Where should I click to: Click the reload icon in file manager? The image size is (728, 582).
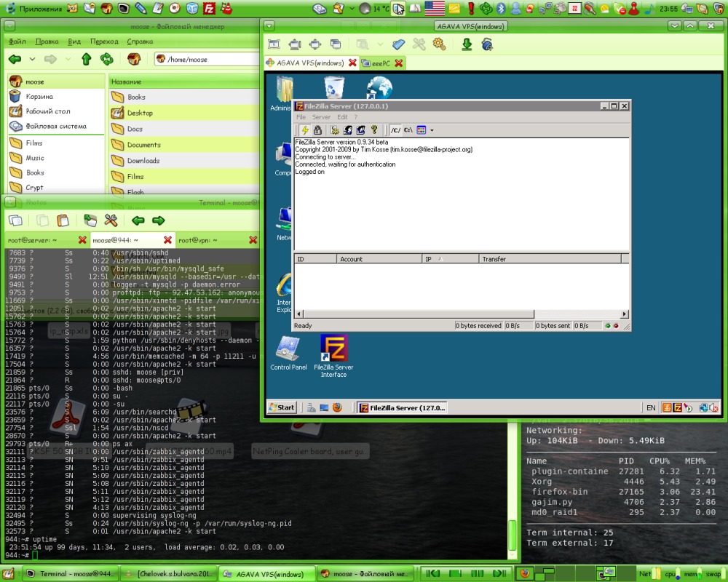107,59
